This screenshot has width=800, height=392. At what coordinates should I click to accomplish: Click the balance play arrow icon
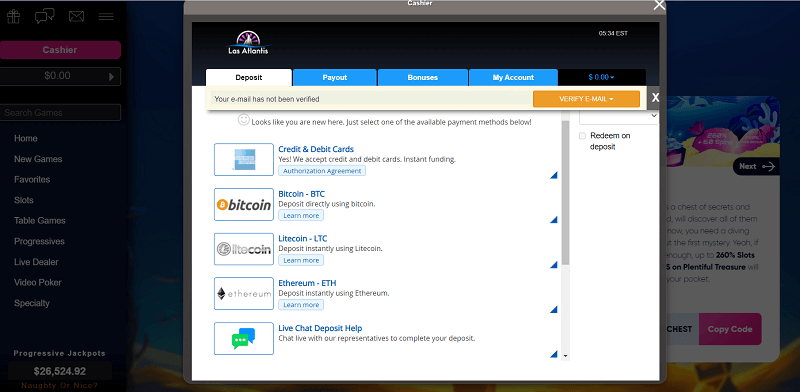pyautogui.click(x=111, y=77)
